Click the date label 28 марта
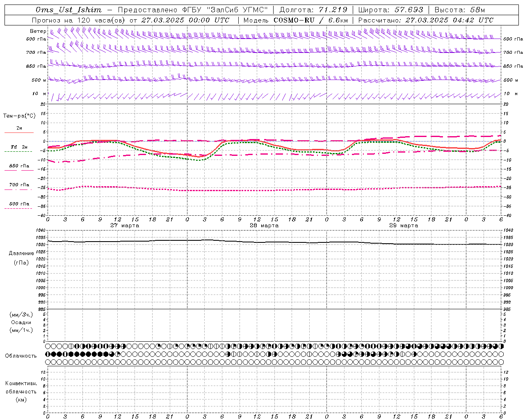 (x=264, y=226)
